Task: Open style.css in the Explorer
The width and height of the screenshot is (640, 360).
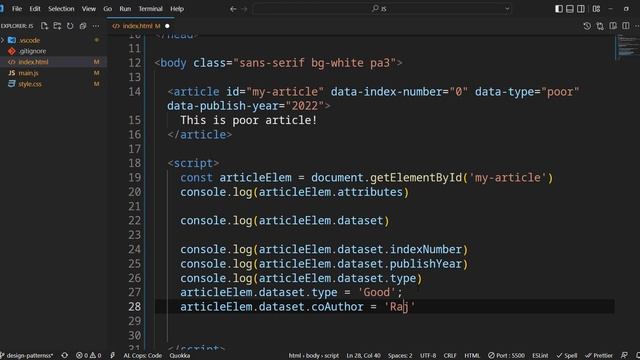Action: point(53,84)
